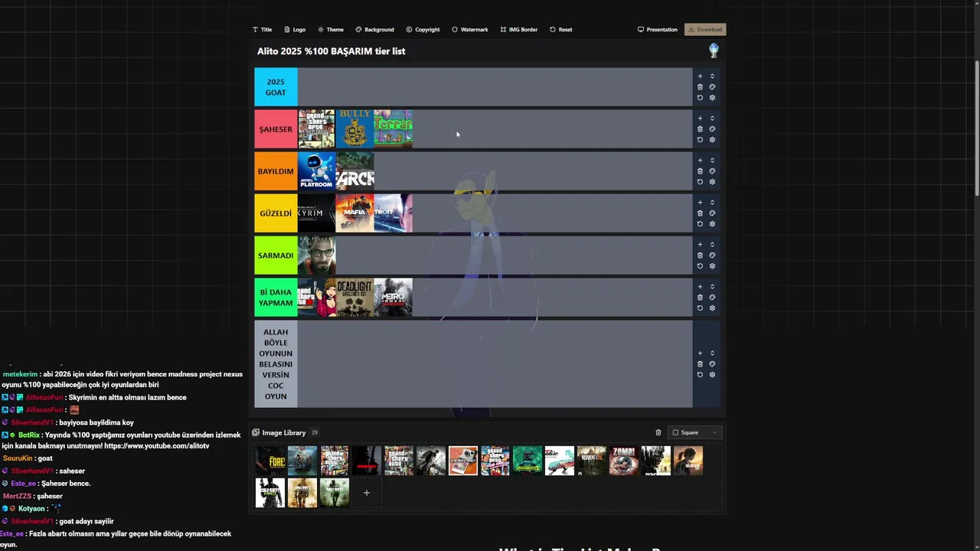Click the plus icon on the SARMADI row
The image size is (980, 551).
[x=700, y=244]
